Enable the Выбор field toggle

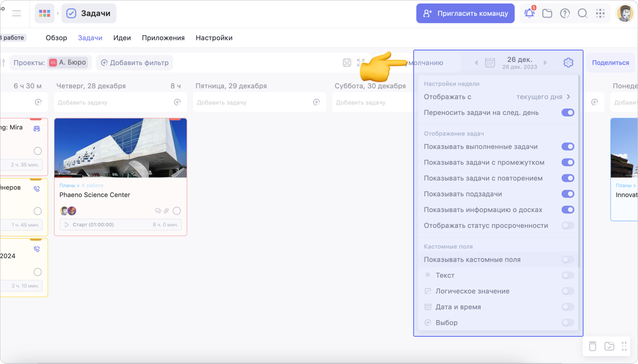coord(568,323)
